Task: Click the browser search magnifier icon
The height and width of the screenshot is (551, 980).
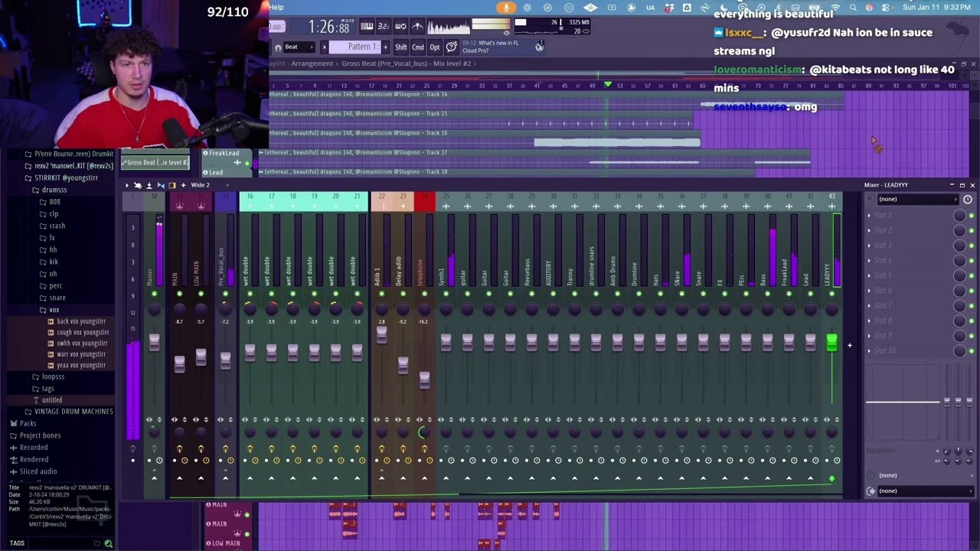Action: click(x=108, y=543)
